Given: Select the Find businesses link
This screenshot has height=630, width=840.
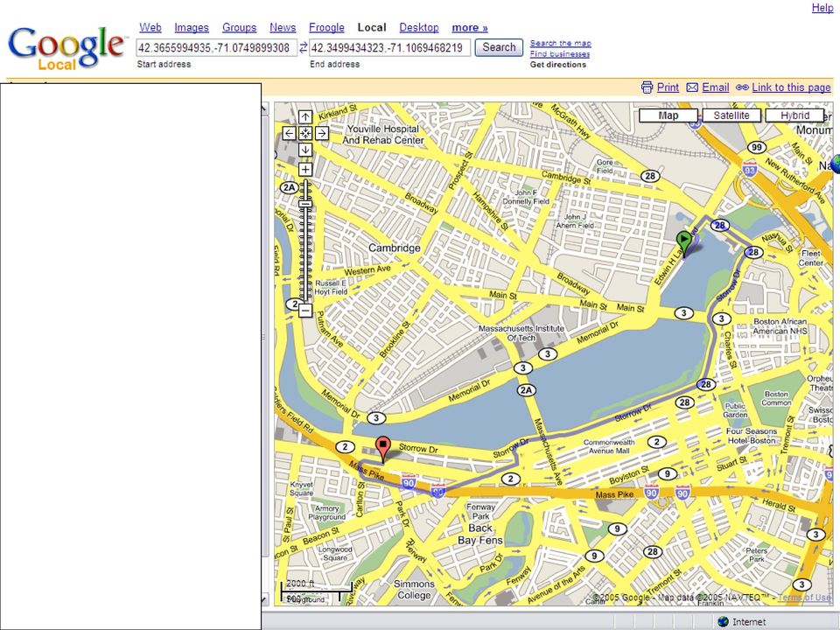Looking at the screenshot, I should pos(560,53).
